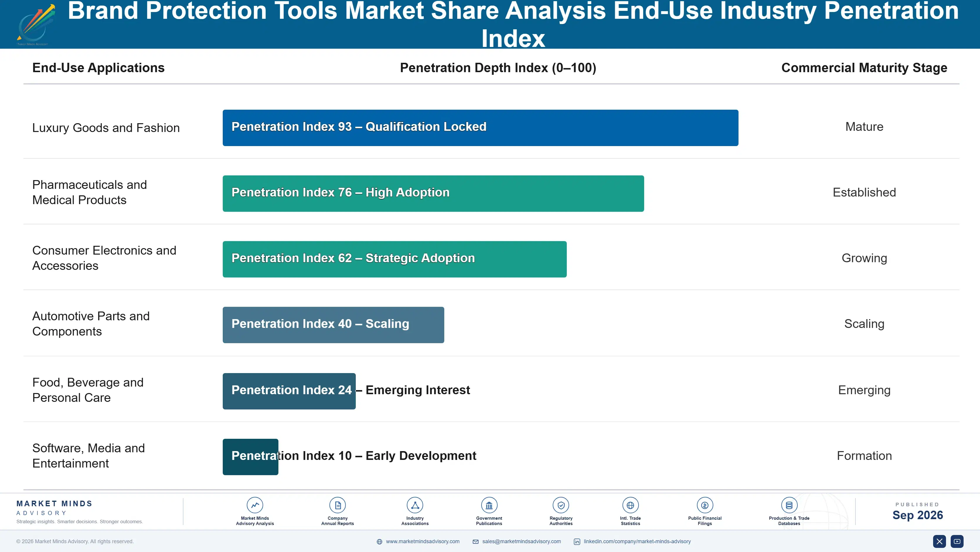Click 'Commercial Maturity Stage' column header
980x552 pixels.
864,68
